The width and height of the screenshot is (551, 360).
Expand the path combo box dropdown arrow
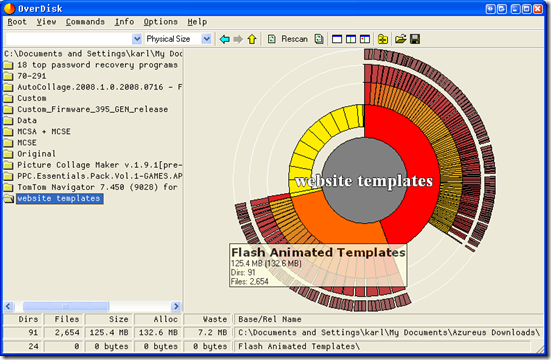pyautogui.click(x=137, y=39)
